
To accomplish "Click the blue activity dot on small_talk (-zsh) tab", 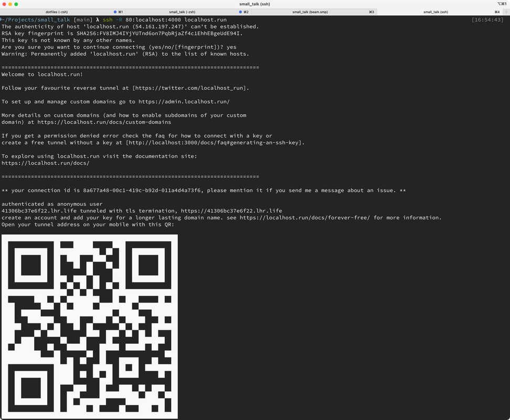I will 240,12.
